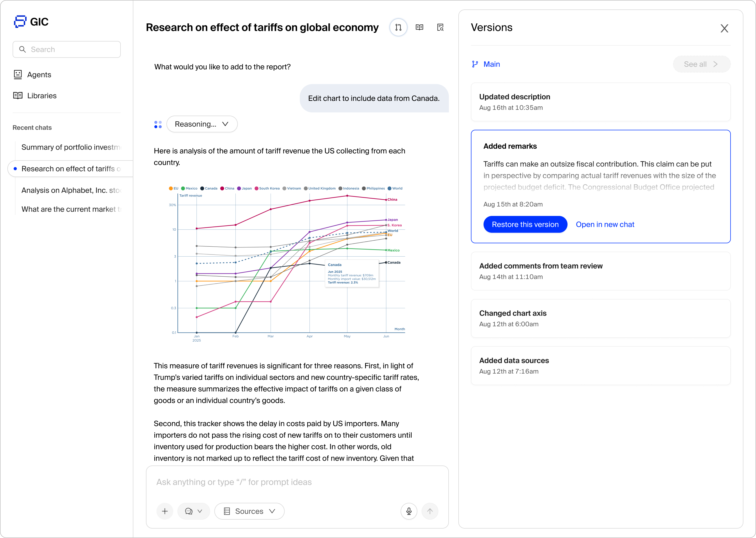
Task: Click the reasoning dots indicator icon
Action: click(158, 124)
